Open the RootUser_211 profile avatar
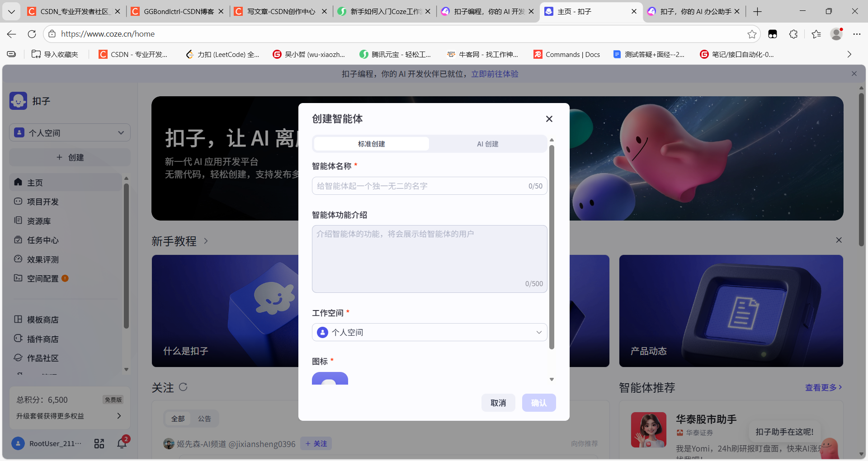 click(18, 443)
